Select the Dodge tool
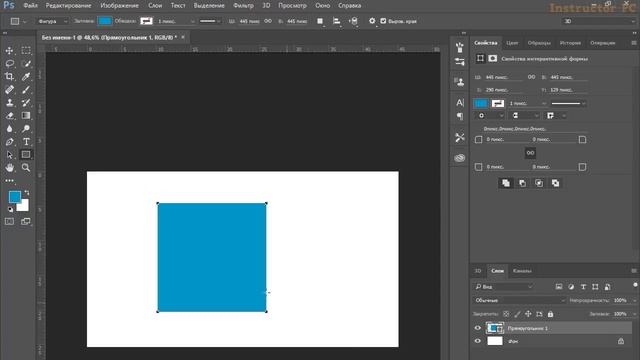The height and width of the screenshot is (360, 640). click(x=26, y=129)
